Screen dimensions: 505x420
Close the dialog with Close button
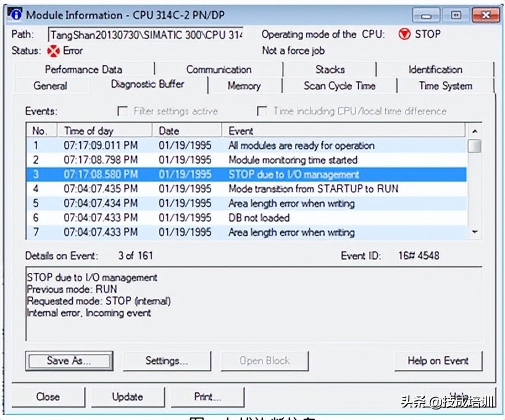point(48,397)
